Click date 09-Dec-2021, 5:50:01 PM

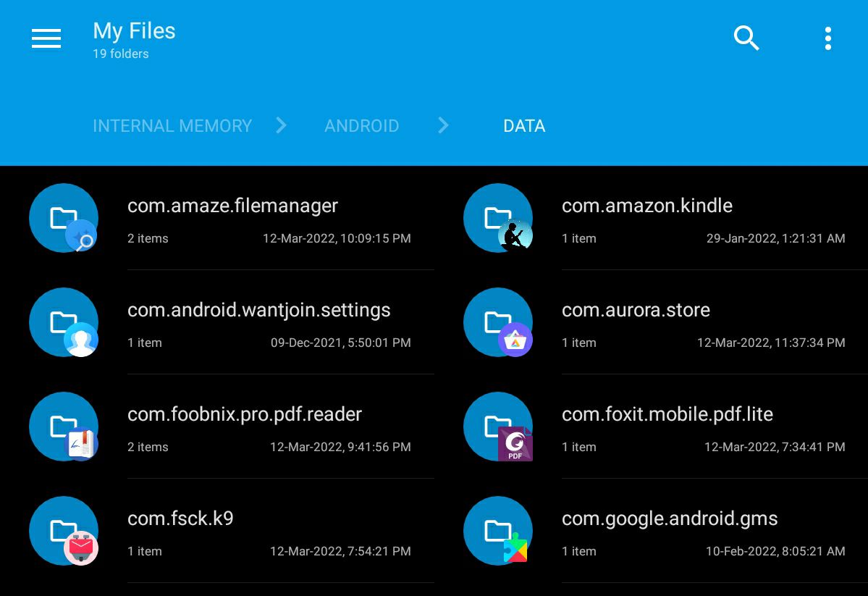tap(340, 343)
